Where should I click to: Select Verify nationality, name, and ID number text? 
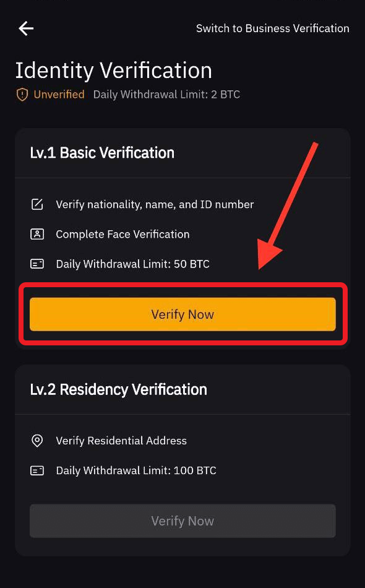point(155,204)
